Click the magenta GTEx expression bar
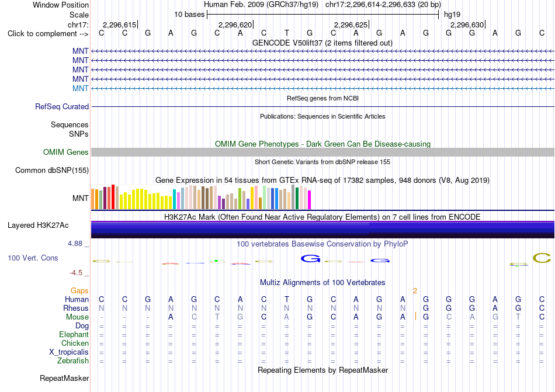Image resolution: width=555 pixels, height=392 pixels. point(310,200)
